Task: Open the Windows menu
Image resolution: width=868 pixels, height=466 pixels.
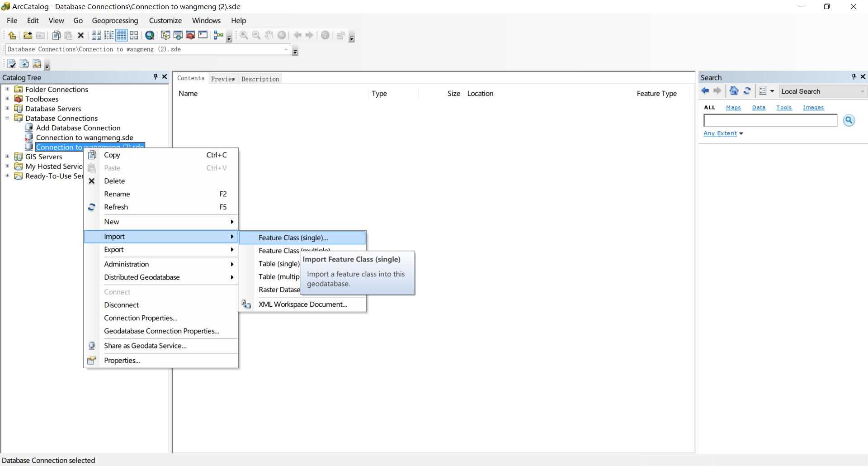Action: 206,20
